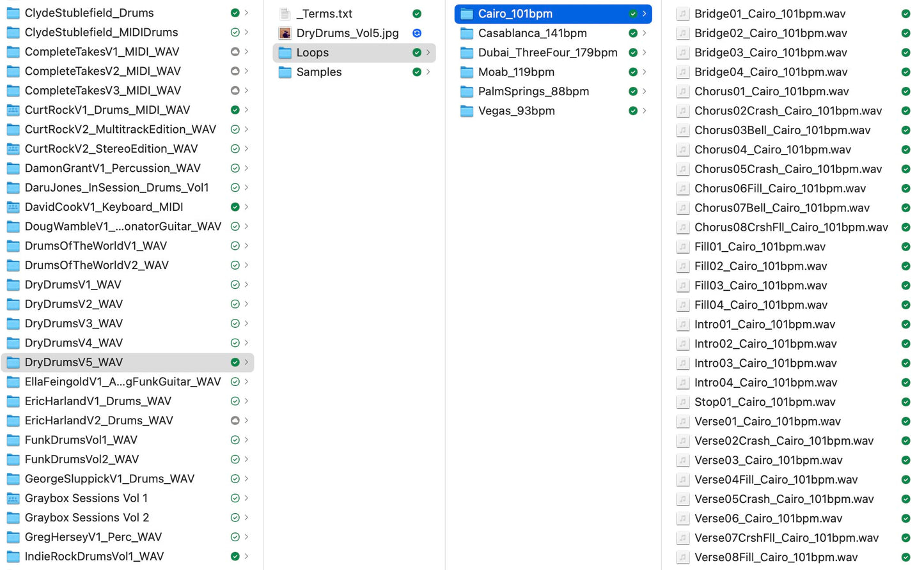924x570 pixels.
Task: Click the green synced checkmark beside _Terms.txt
Action: 417,13
